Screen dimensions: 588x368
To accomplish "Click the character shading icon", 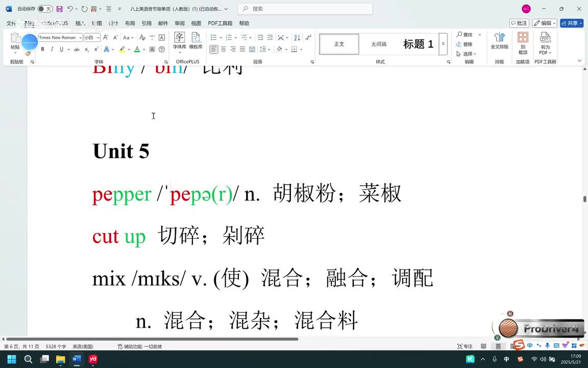I will [x=152, y=49].
